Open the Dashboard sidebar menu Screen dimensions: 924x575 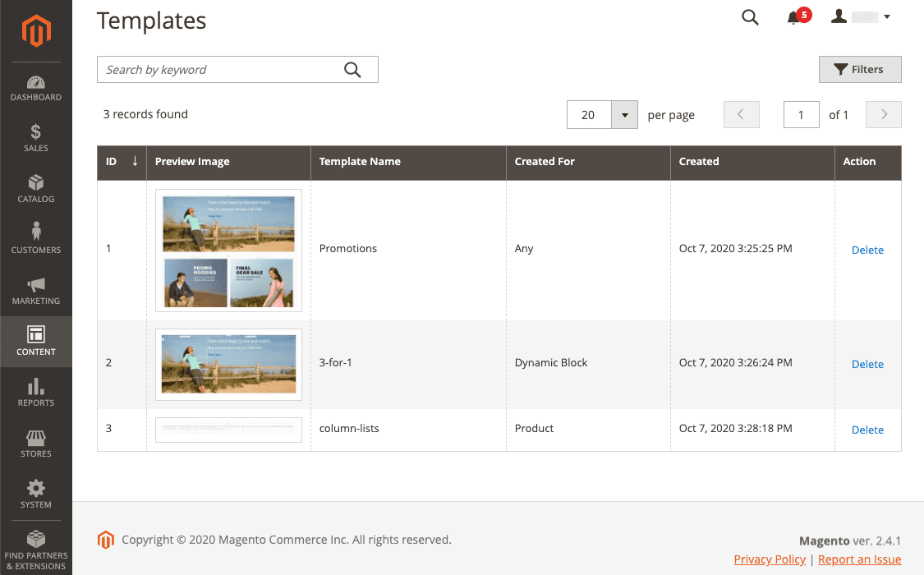36,89
